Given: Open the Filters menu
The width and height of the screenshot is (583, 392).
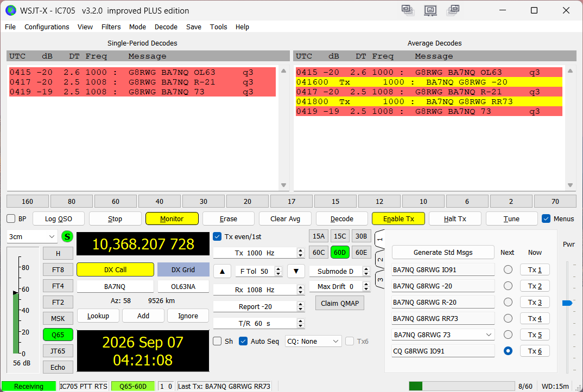Looking at the screenshot, I should [x=111, y=27].
